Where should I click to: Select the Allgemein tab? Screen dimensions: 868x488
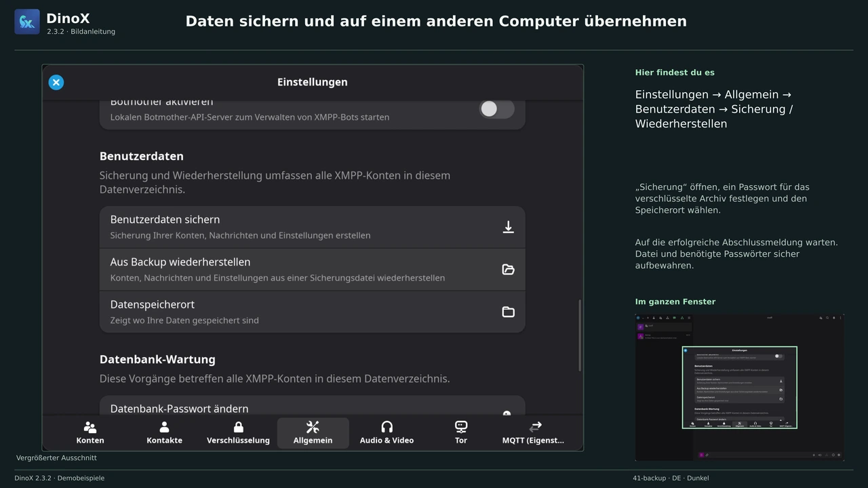(x=313, y=433)
